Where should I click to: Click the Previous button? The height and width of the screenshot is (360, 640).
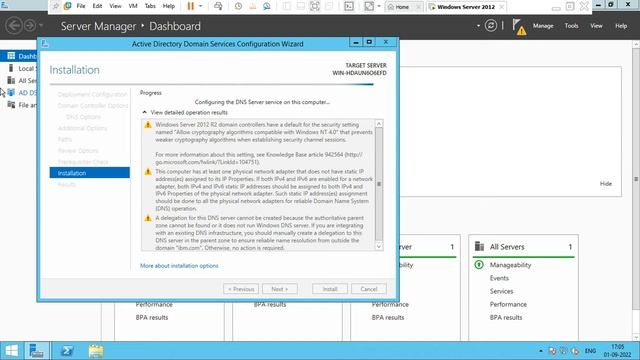click(x=241, y=289)
